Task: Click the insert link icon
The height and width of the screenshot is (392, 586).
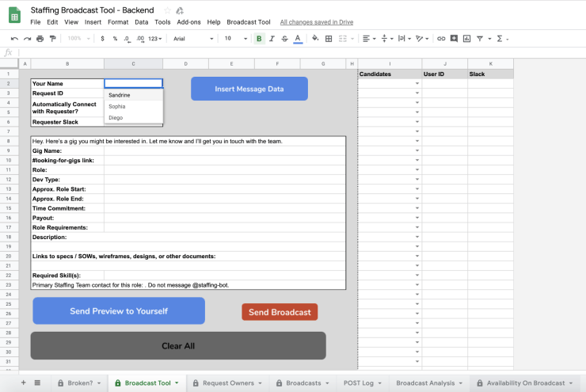Action: point(441,38)
